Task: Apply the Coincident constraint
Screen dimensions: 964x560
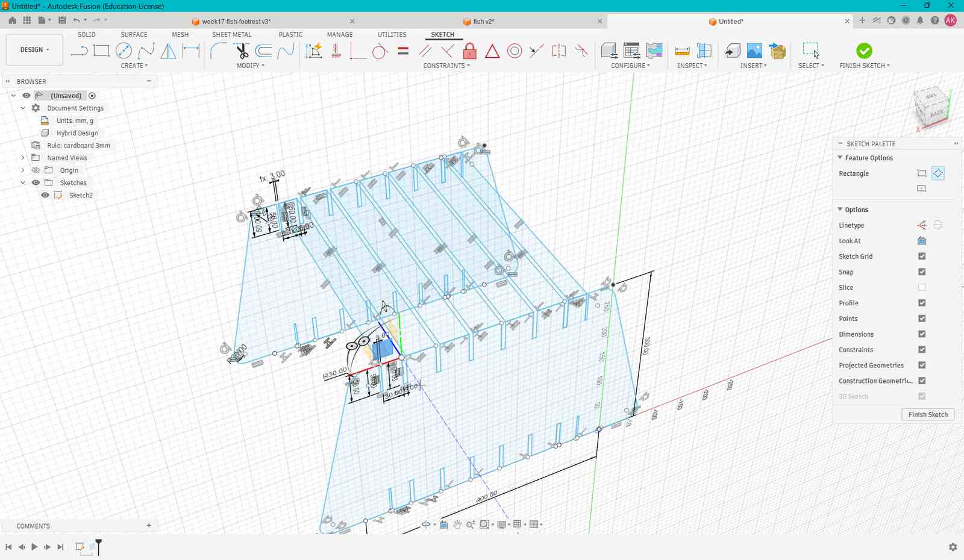Action: coord(358,51)
